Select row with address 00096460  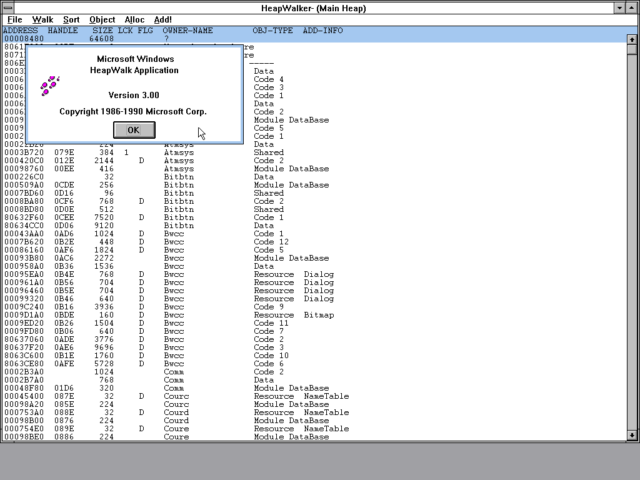pos(314,291)
